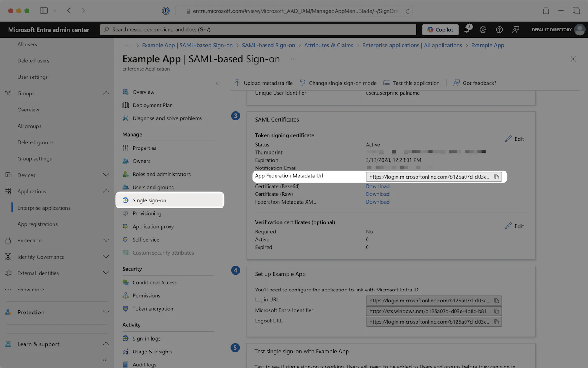Click Test this application
588x368 pixels.
click(x=411, y=83)
